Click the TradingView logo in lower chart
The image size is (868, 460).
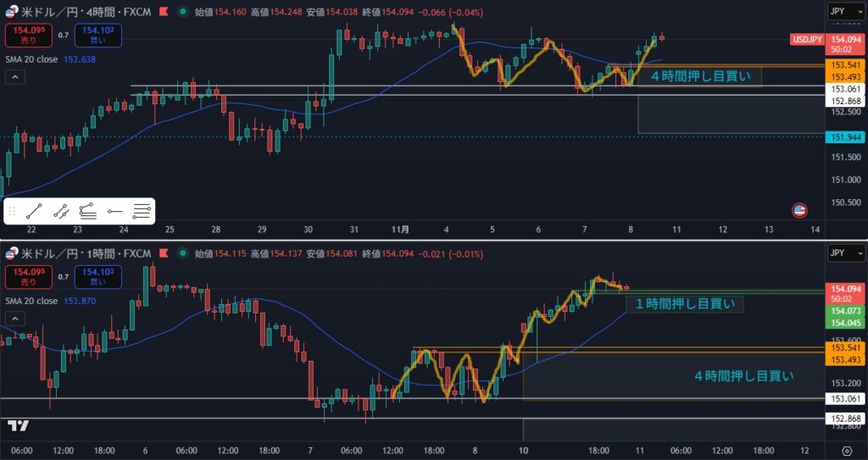(17, 426)
